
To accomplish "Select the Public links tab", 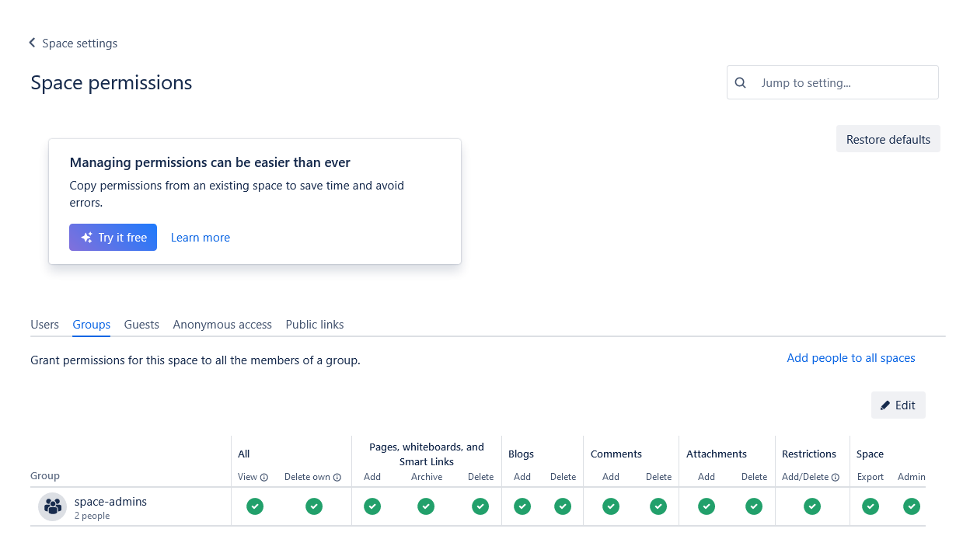I will click(x=315, y=325).
